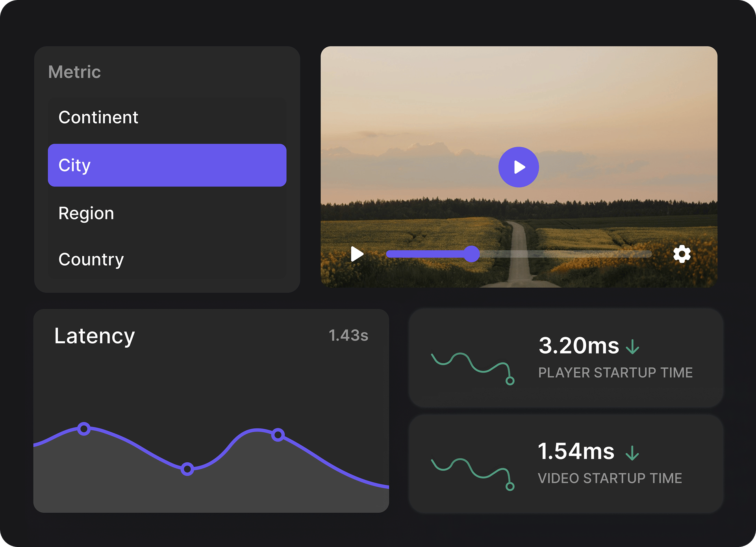Viewport: 756px width, 547px height.
Task: Click the VIDEO STARTUP TIME label
Action: coord(610,478)
